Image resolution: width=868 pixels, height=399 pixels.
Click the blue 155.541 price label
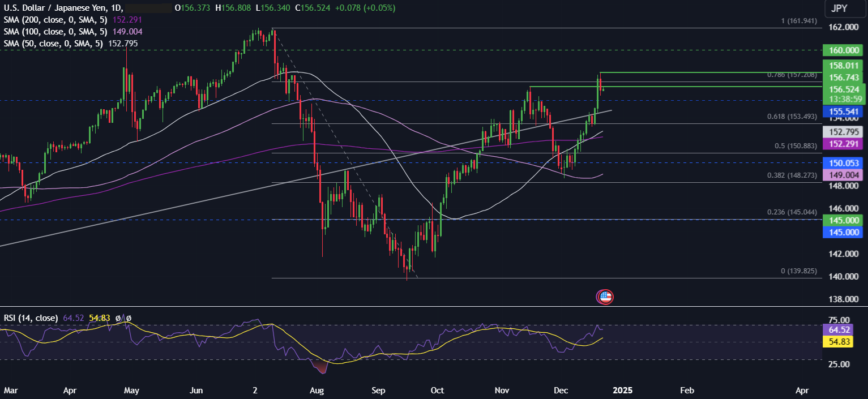tap(844, 113)
